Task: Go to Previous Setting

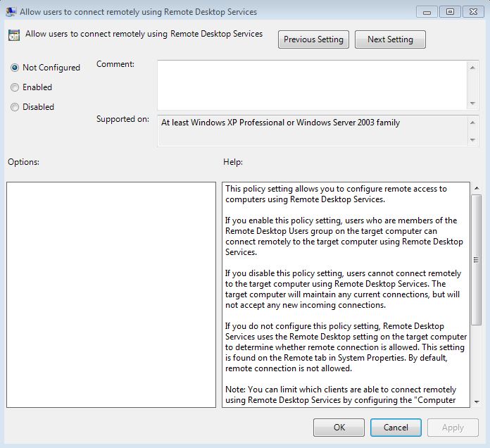Action: coord(313,39)
